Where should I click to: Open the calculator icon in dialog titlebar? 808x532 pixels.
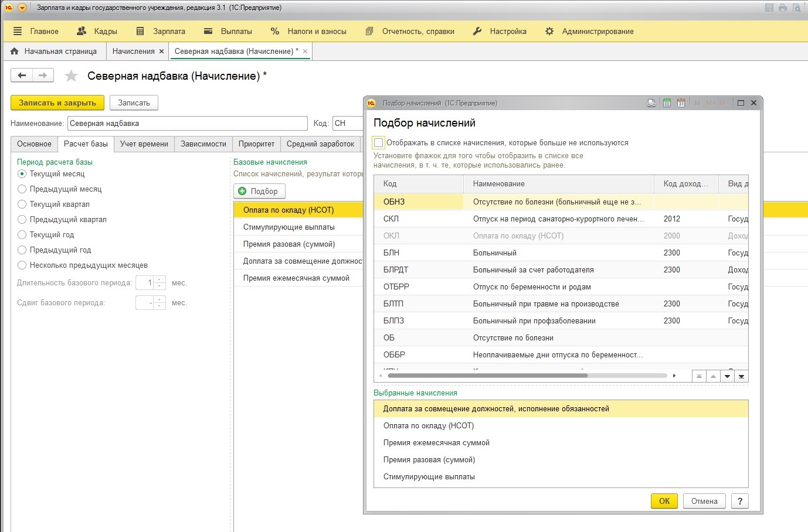click(x=667, y=103)
